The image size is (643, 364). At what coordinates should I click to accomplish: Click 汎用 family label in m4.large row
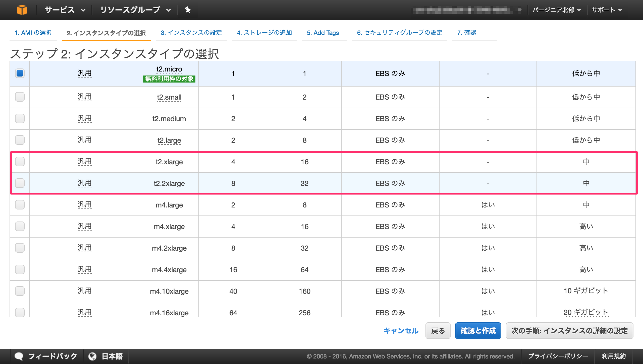click(85, 205)
